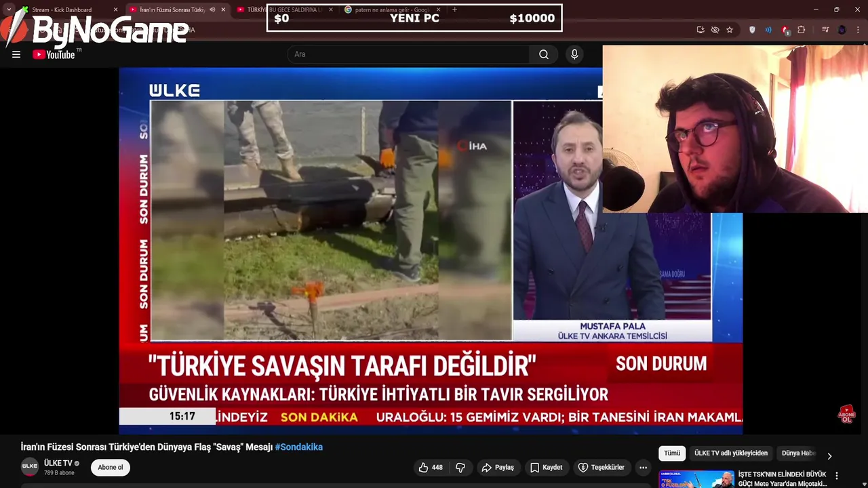This screenshot has width=868, height=488.
Task: Bookmark this page with star icon
Action: 730,30
